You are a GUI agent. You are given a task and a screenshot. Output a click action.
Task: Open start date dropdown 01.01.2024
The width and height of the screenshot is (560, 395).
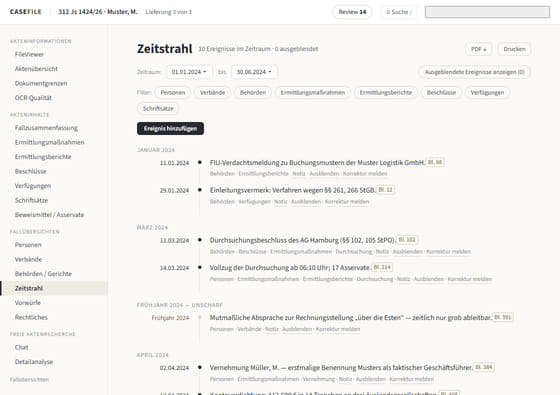pos(189,72)
